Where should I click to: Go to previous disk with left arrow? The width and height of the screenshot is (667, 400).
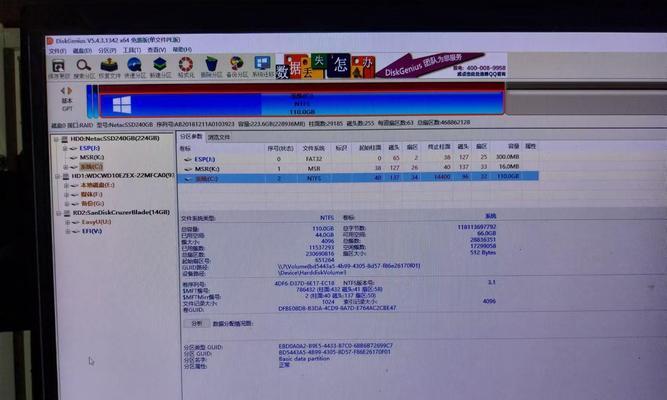click(63, 91)
